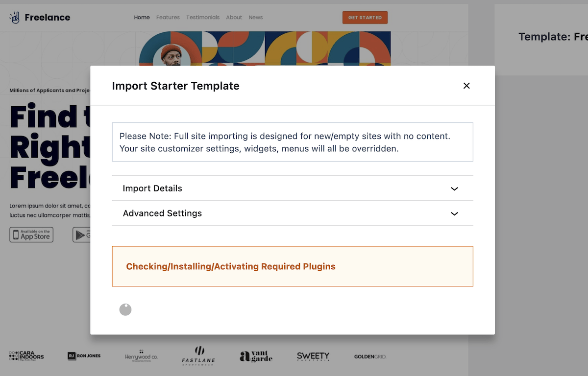
Task: Click the Checking/Installing/Activating Required Plugins banner
Action: point(293,266)
